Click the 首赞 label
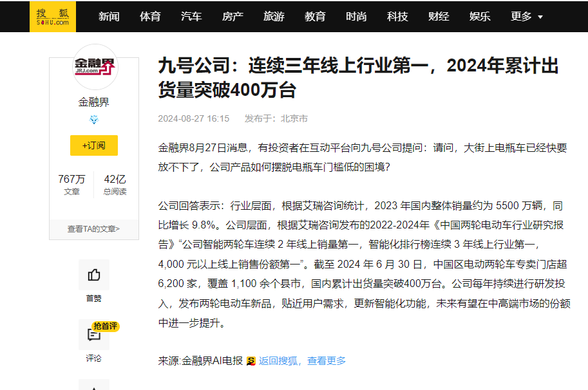 click(94, 299)
